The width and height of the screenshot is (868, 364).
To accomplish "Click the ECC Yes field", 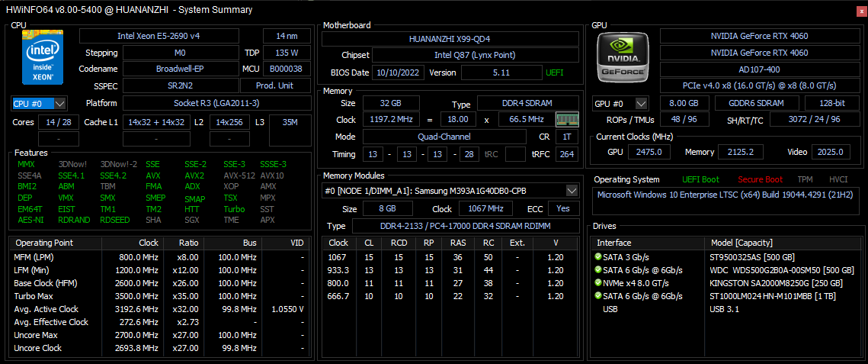I will click(x=563, y=208).
